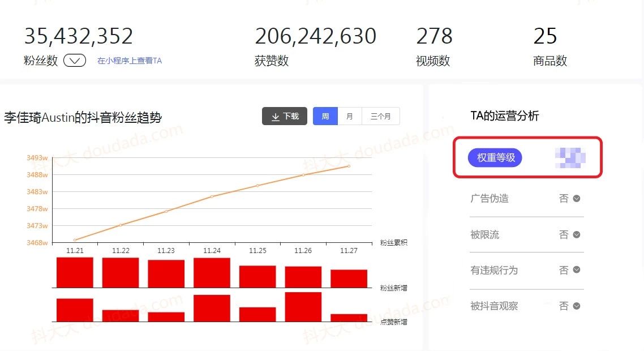Expand the 被抖音观察 status chevron
The height and width of the screenshot is (351, 644).
(x=577, y=306)
